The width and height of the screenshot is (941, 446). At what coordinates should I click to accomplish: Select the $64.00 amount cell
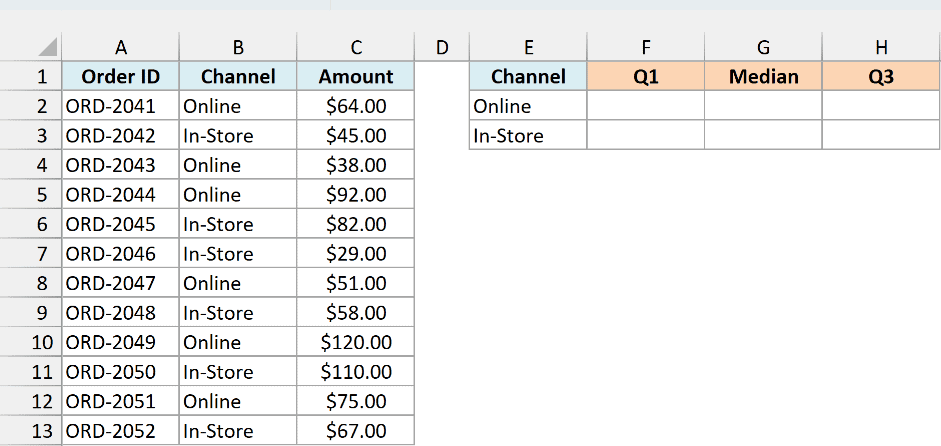tap(356, 106)
